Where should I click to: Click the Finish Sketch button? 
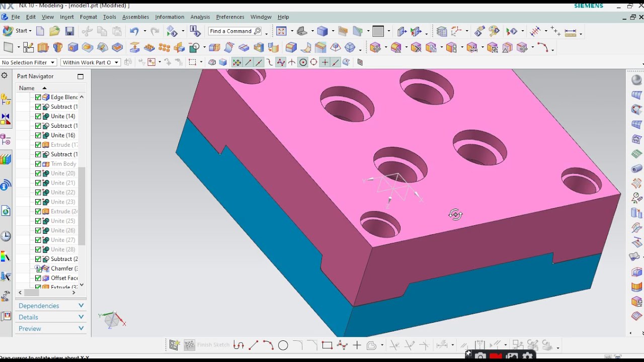(207, 345)
